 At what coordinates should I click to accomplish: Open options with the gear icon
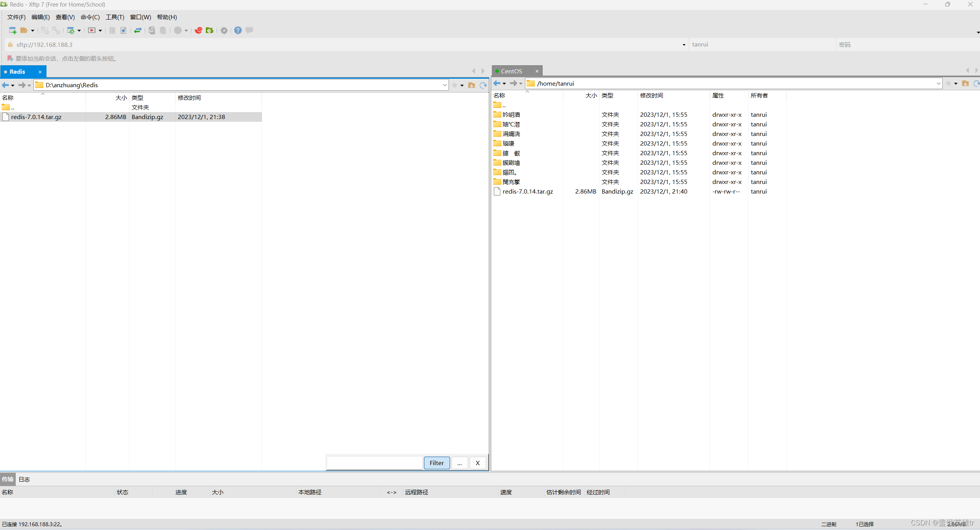coord(224,30)
